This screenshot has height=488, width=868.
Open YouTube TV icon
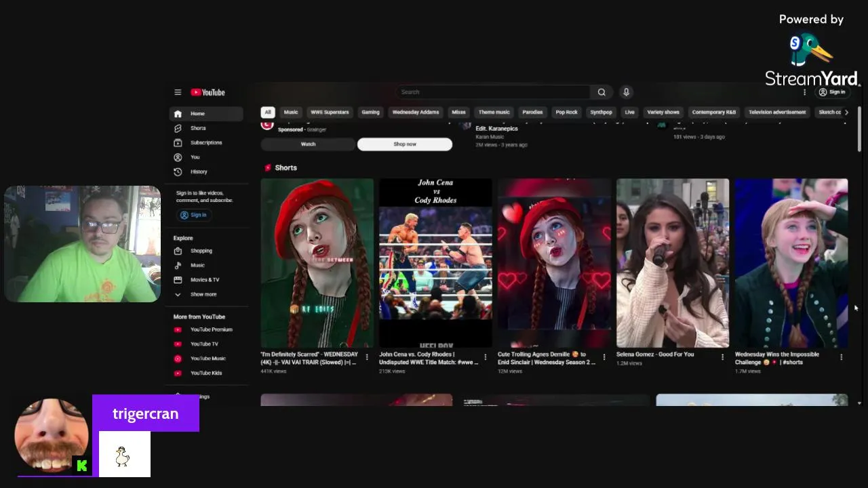coord(178,344)
